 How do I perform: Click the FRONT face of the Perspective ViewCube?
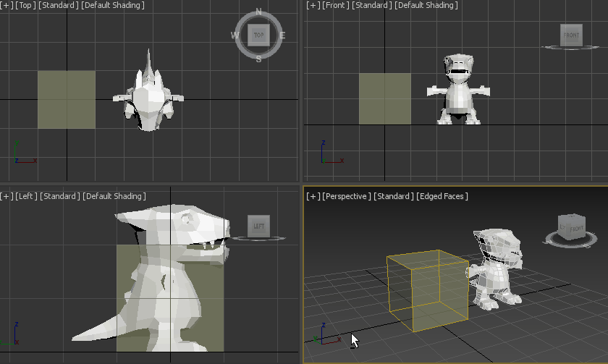click(x=576, y=230)
